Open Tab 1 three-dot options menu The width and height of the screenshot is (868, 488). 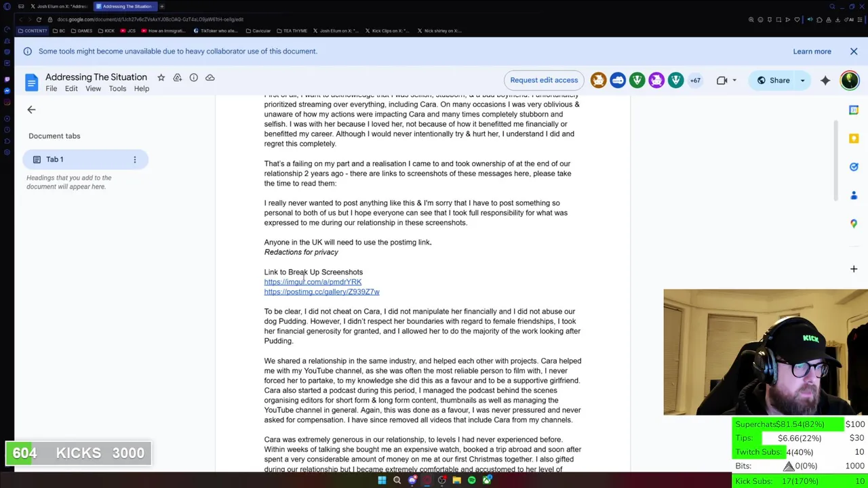click(x=134, y=159)
